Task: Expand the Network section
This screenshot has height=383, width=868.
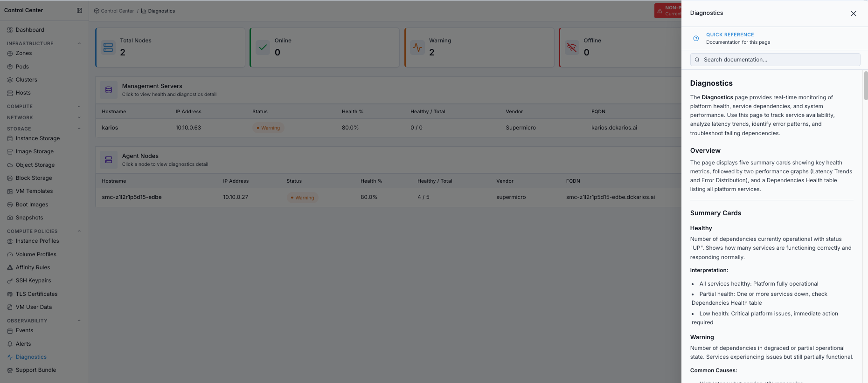Action: coord(79,117)
